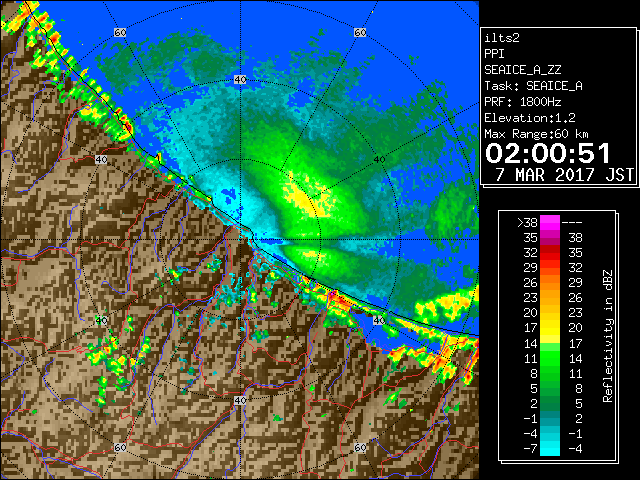Image resolution: width=640 pixels, height=480 pixels.
Task: Select the 'Task: SEAICE_A' line
Action: coord(533,86)
